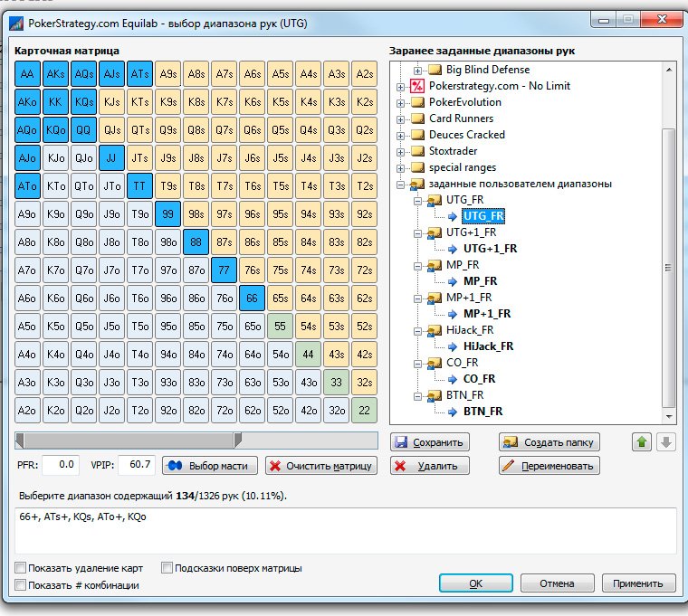Viewport: 688px width, 616px height.
Task: Click the gray move-down arrow icon
Action: click(x=666, y=442)
